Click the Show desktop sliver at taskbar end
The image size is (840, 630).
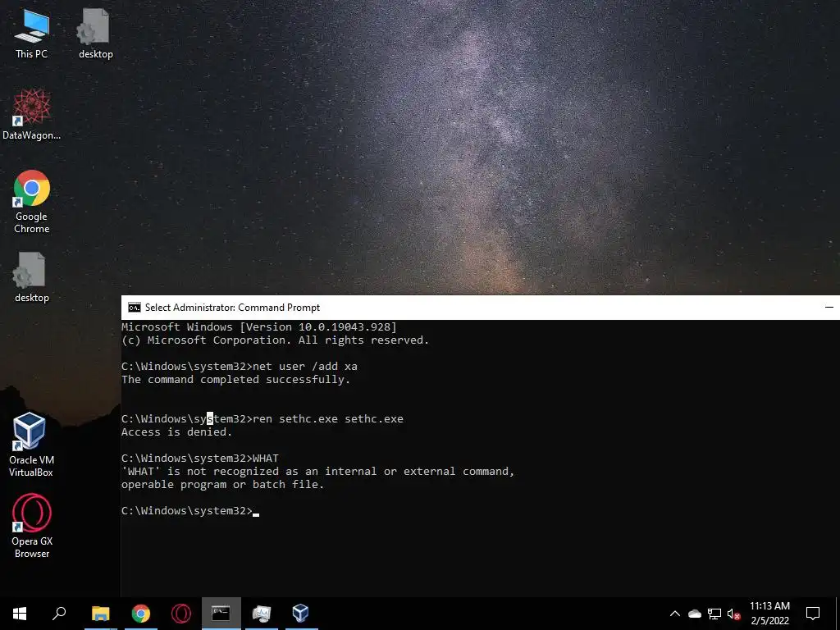click(838, 614)
